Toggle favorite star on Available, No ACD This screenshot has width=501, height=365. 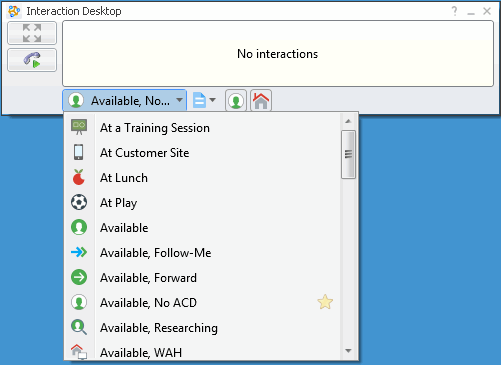pos(325,302)
